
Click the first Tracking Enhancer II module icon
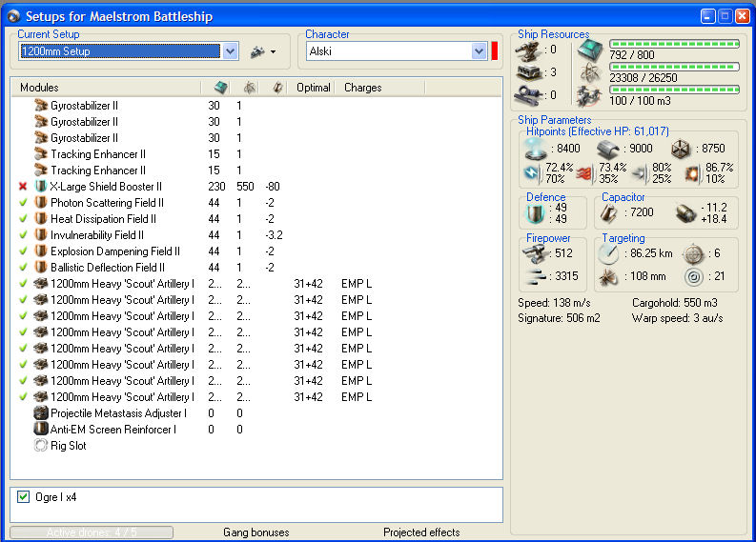[x=41, y=153]
